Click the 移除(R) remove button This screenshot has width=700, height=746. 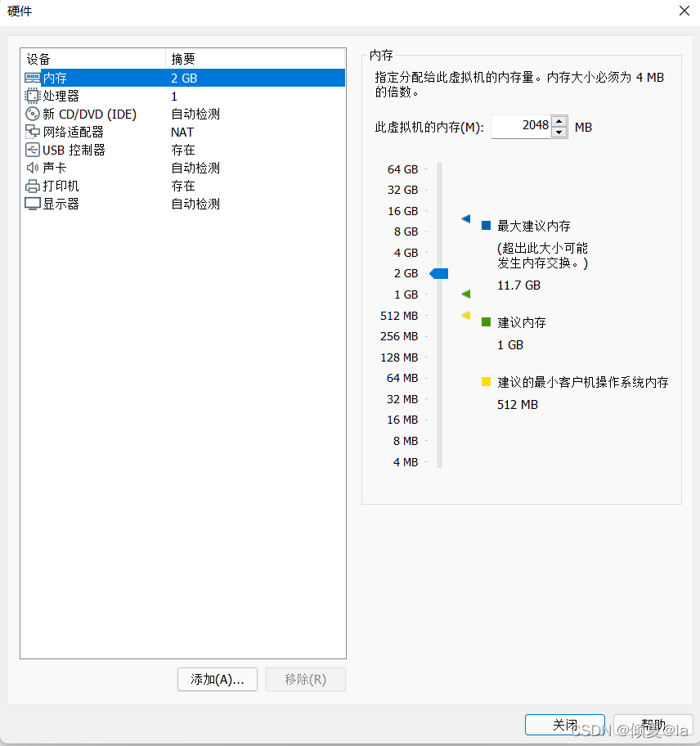coord(305,679)
